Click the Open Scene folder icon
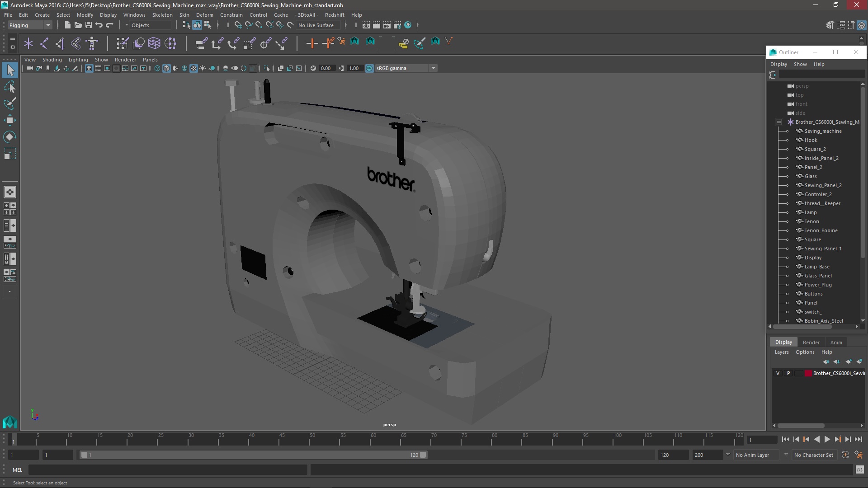Image resolution: width=868 pixels, height=488 pixels. tap(78, 25)
